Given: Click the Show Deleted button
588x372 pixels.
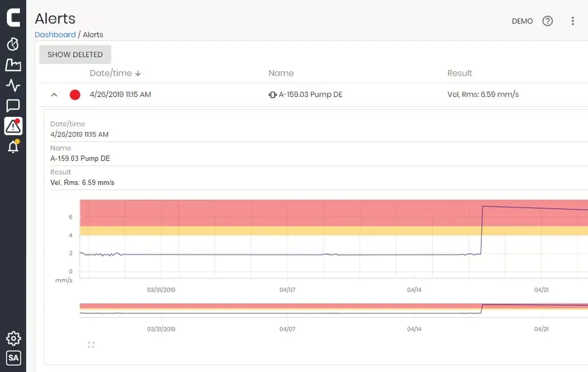Looking at the screenshot, I should coord(75,55).
